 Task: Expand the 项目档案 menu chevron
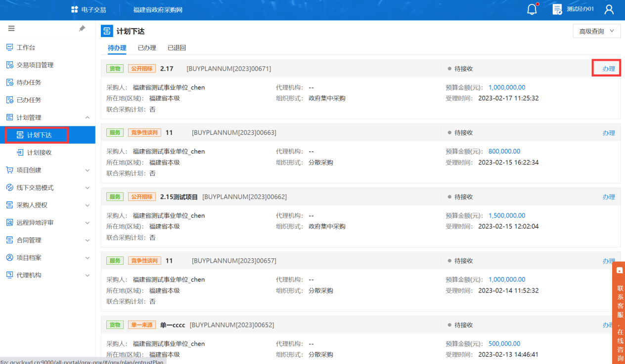click(88, 258)
